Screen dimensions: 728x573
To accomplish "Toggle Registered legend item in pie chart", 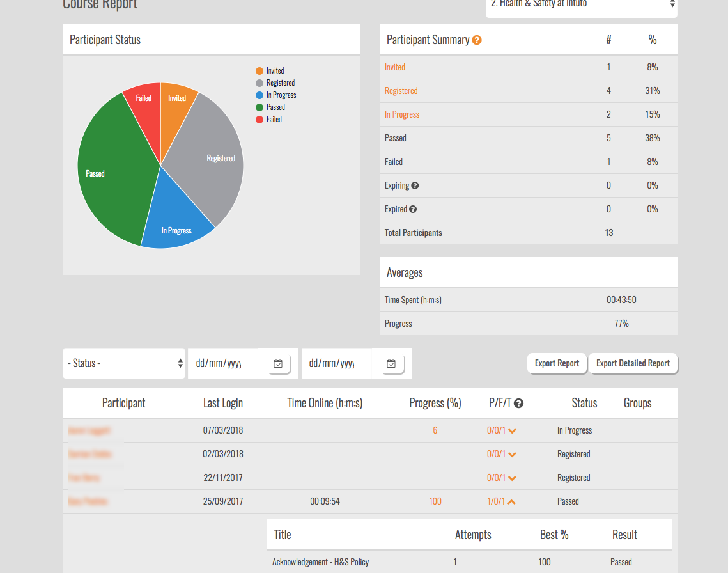I will [x=275, y=82].
